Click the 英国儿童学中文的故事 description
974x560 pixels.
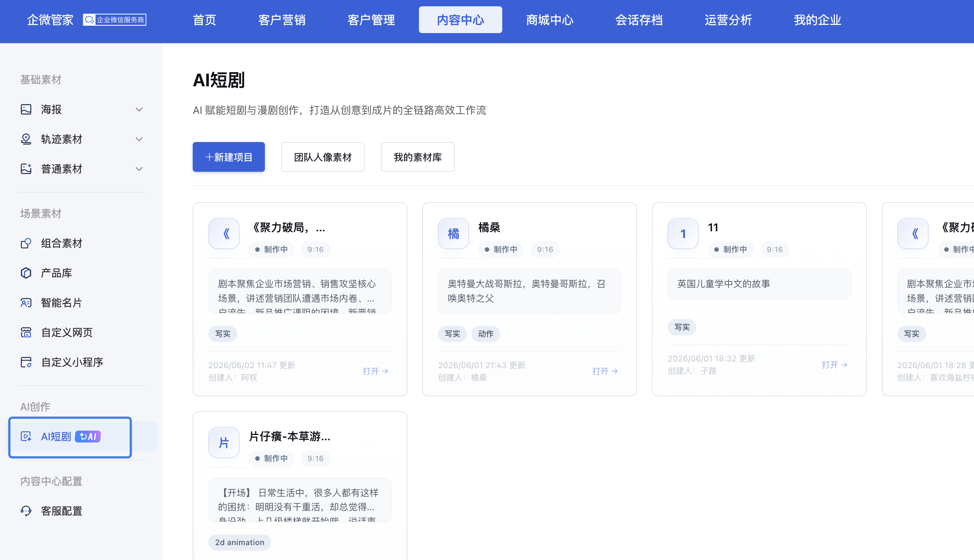pyautogui.click(x=724, y=284)
